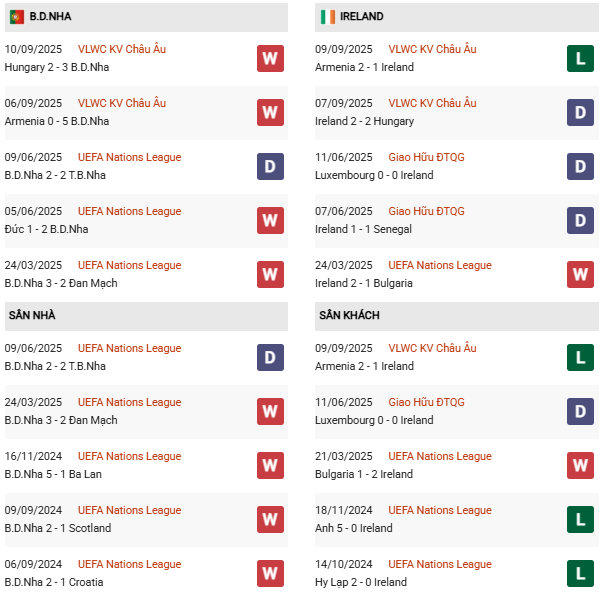This screenshot has width=600, height=595.
Task: Open VLWC KV Châu Âu link dated 10/09/2025
Action: click(x=122, y=49)
